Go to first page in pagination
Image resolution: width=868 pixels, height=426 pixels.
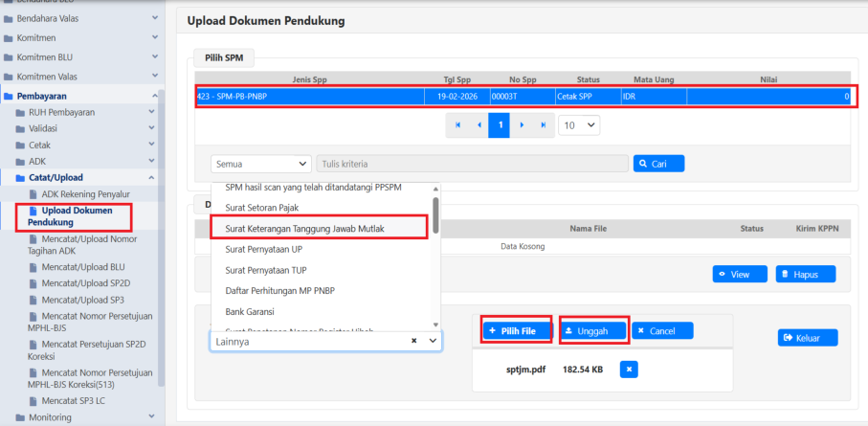coord(457,125)
